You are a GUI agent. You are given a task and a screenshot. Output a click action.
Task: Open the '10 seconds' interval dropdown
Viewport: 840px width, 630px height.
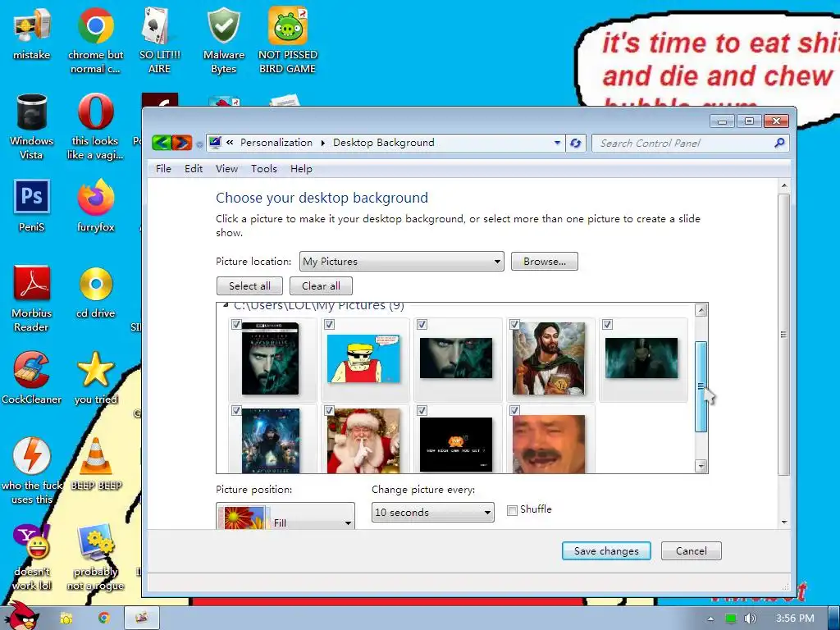click(433, 512)
